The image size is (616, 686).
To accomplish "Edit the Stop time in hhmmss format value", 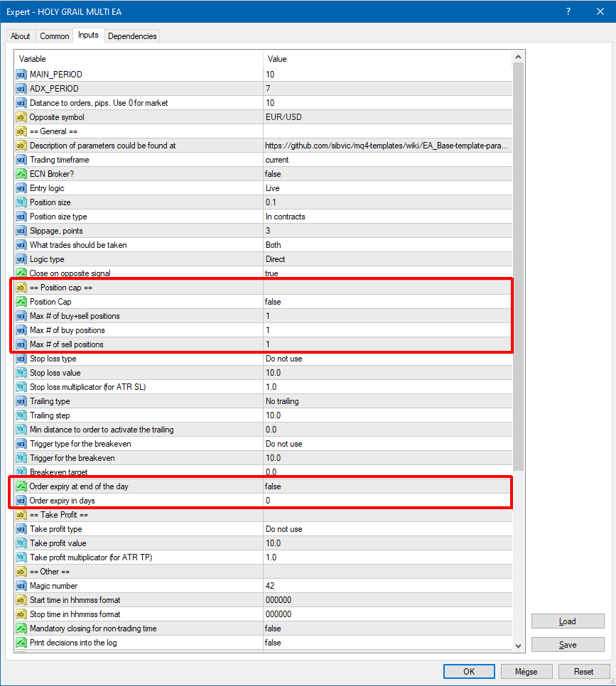I will click(387, 614).
